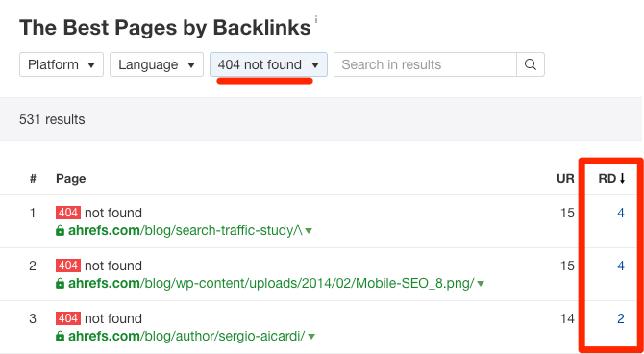Screen dimensions: 644x354
Task: Sort by the UR column header
Action: click(565, 178)
